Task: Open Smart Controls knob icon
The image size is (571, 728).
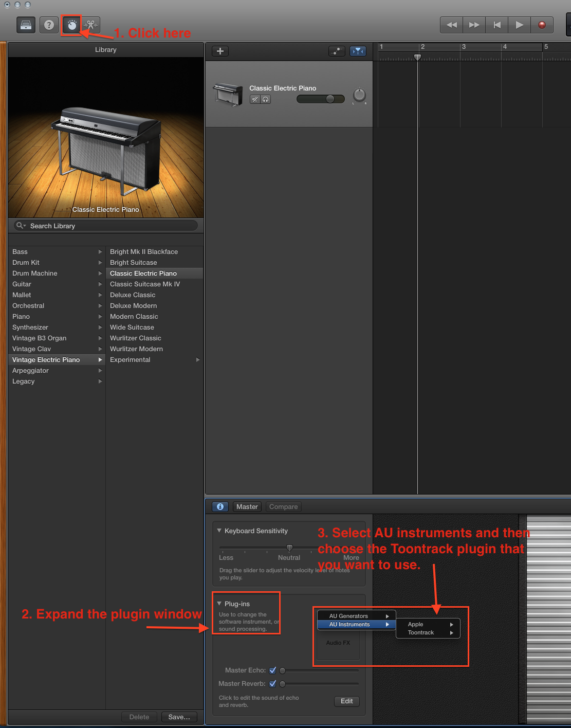Action: (x=72, y=25)
